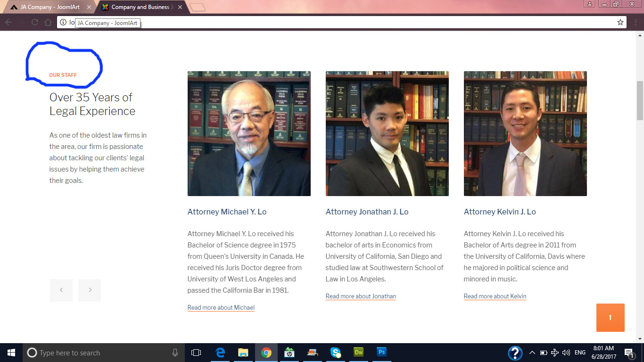644x362 pixels.
Task: Activate the taskbar microphone voice search
Action: 175,353
